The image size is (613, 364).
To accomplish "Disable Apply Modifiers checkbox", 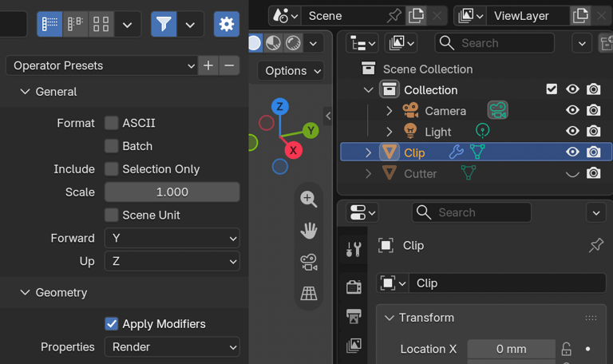I will click(x=112, y=324).
